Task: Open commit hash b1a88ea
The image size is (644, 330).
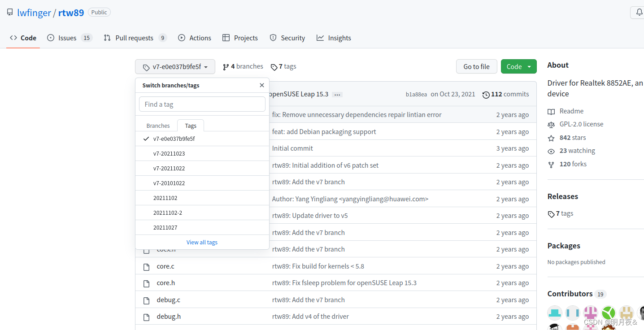Action: pos(416,95)
